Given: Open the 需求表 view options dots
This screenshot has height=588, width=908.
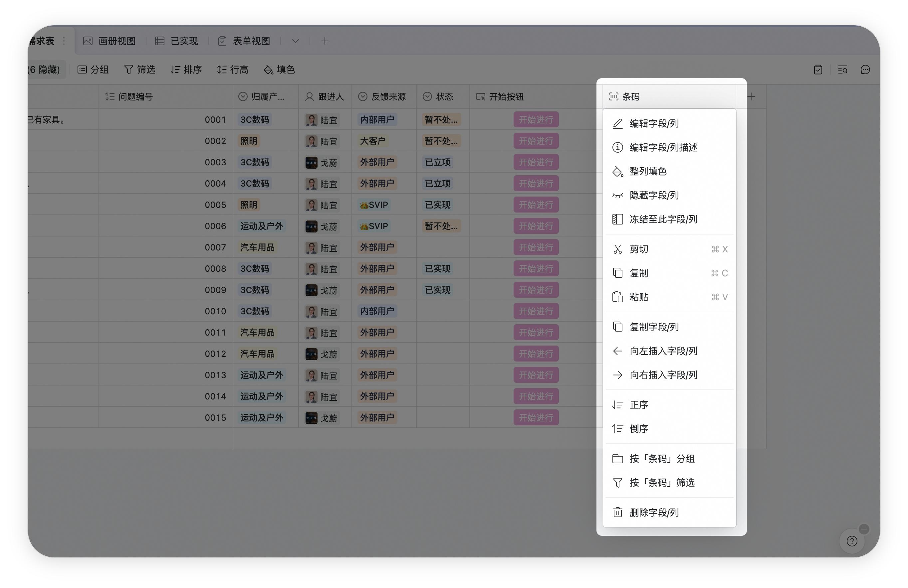Looking at the screenshot, I should tap(64, 41).
